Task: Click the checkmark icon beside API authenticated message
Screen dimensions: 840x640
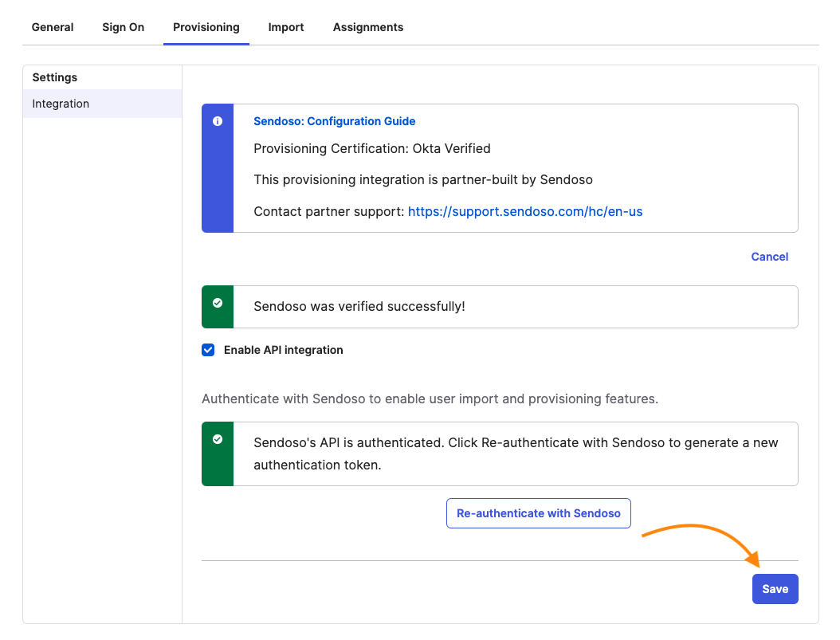Action: coord(218,439)
